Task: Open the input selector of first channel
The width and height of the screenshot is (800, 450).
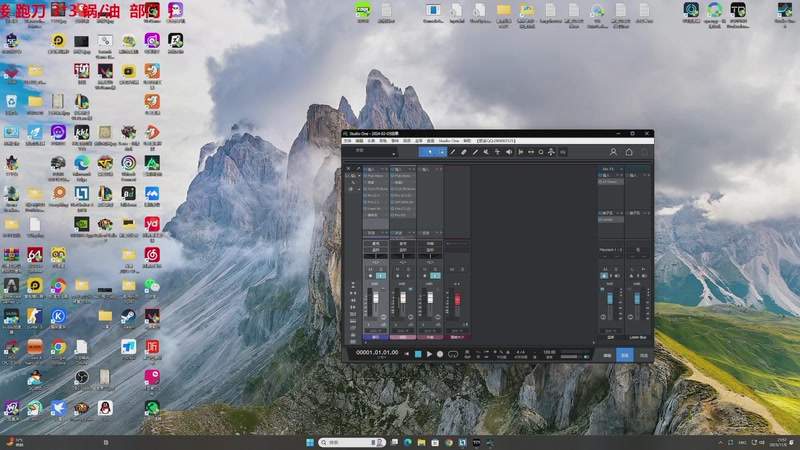Action: [376, 242]
